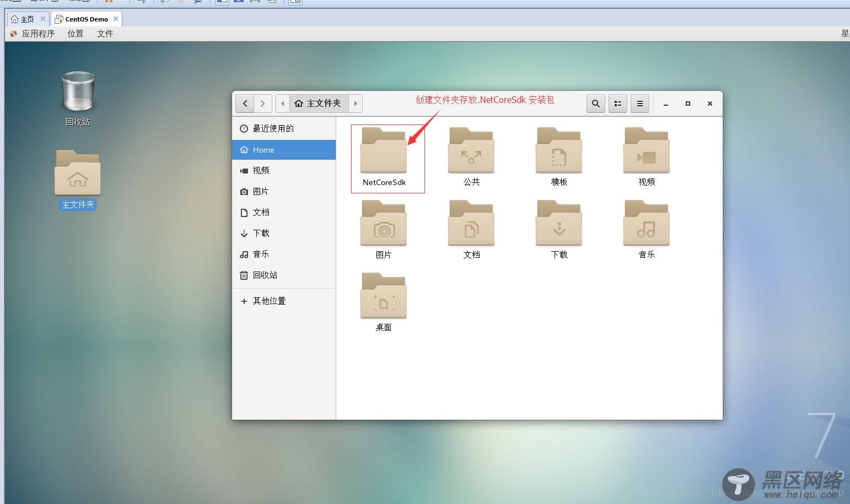The image size is (850, 504).
Task: Select the 主文件夹 desktop folder icon
Action: [x=78, y=180]
